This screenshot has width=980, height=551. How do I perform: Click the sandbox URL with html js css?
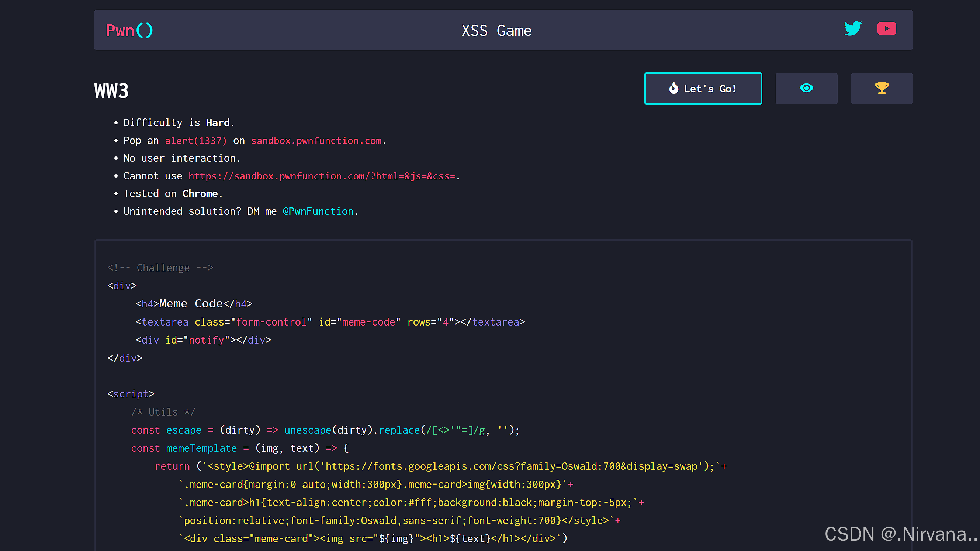click(322, 176)
